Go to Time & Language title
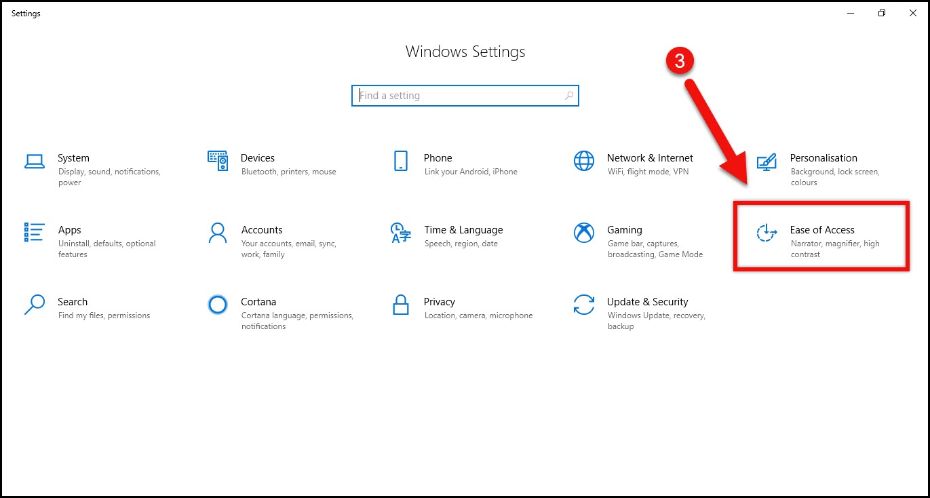930x498 pixels. (x=463, y=230)
